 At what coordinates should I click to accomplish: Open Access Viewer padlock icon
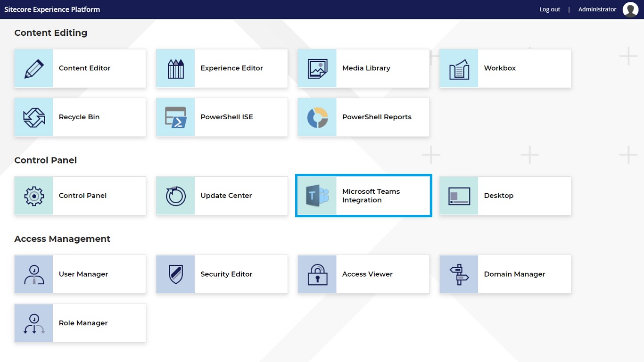(x=317, y=274)
